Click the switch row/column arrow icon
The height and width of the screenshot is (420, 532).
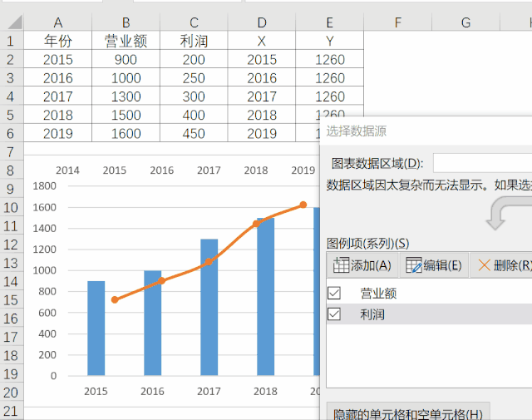pos(508,213)
